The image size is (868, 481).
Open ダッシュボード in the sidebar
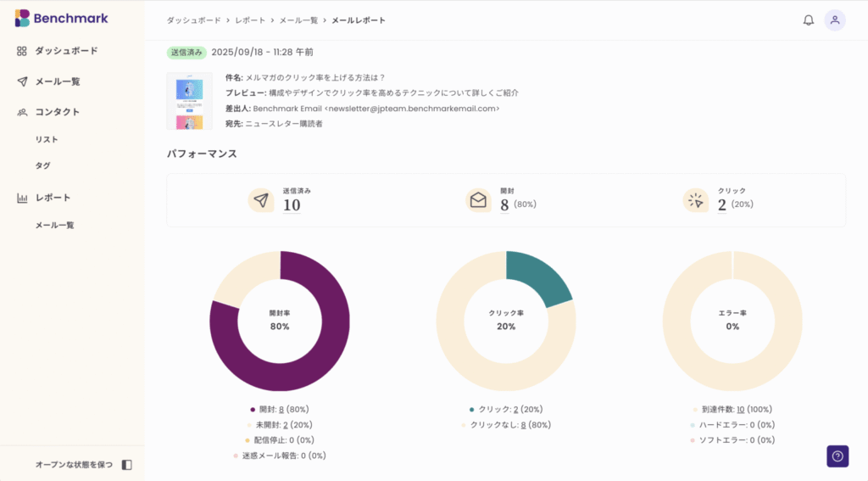[x=66, y=51]
